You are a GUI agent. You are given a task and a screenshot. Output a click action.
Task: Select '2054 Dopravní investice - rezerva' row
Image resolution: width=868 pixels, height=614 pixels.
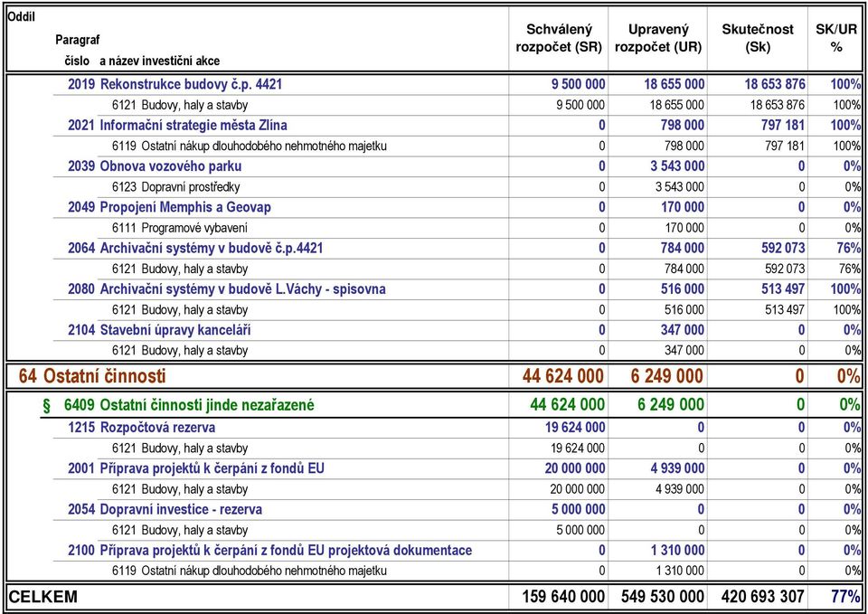(x=458, y=509)
